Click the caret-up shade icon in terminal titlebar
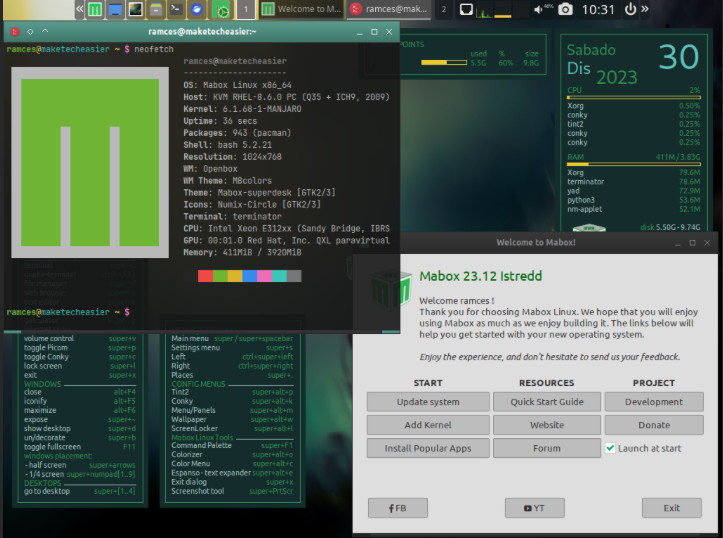 pyautogui.click(x=45, y=31)
